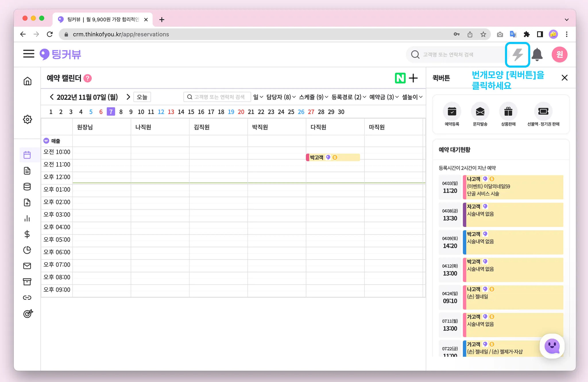
Task: Click 선불액·정기권 판매 ticket icon
Action: click(x=543, y=112)
